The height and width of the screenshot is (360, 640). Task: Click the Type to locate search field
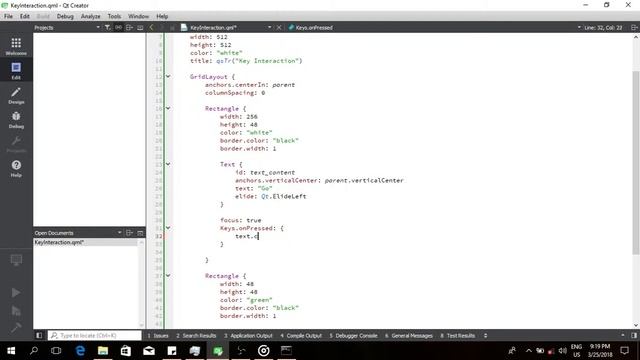click(95, 336)
